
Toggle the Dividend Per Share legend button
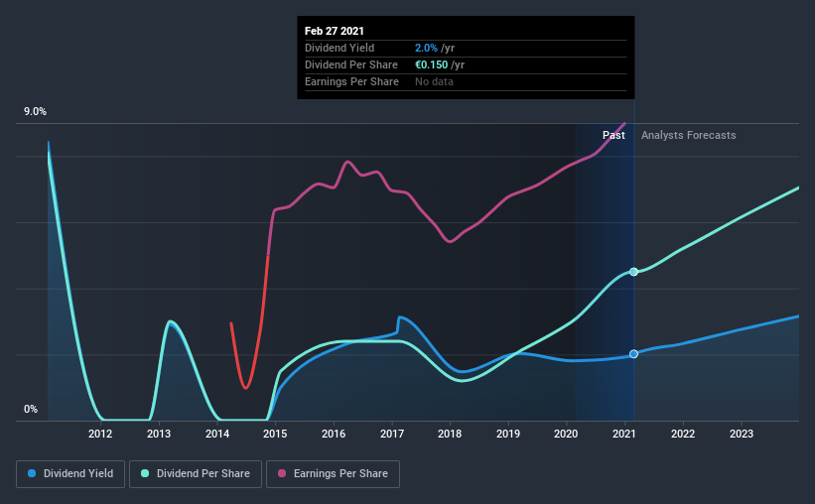pyautogui.click(x=196, y=474)
